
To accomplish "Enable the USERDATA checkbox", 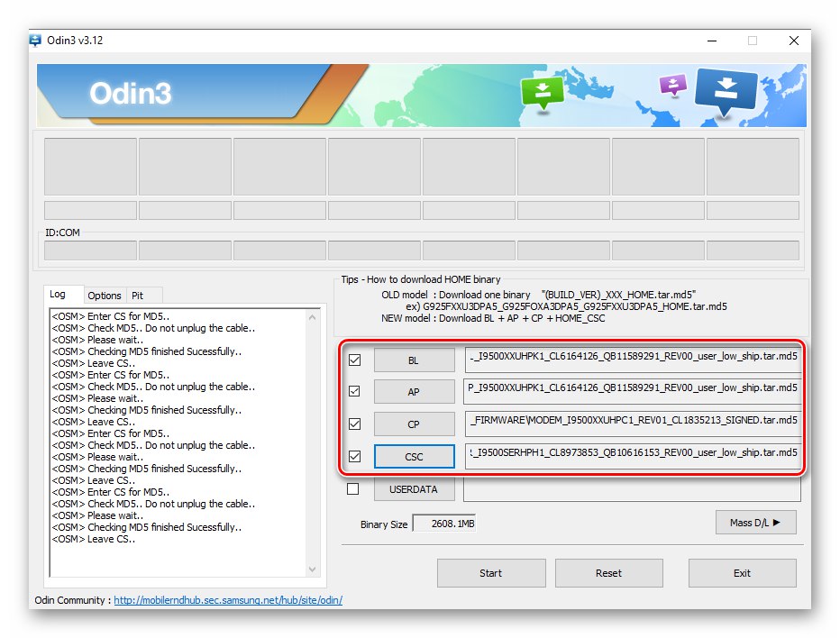I will pyautogui.click(x=355, y=489).
